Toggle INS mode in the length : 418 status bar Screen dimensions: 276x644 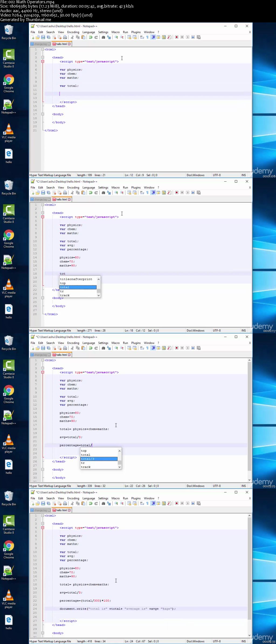pyautogui.click(x=244, y=641)
